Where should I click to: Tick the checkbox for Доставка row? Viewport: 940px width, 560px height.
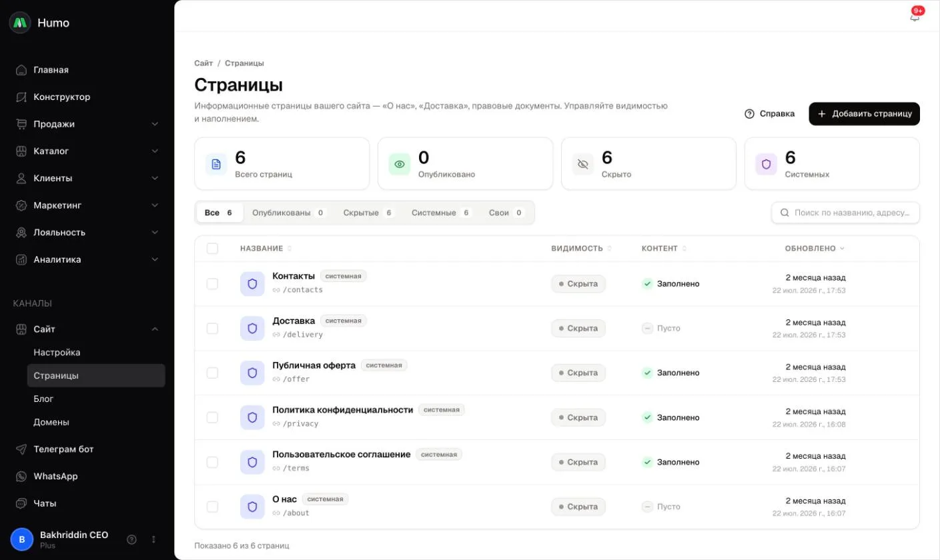[212, 329]
